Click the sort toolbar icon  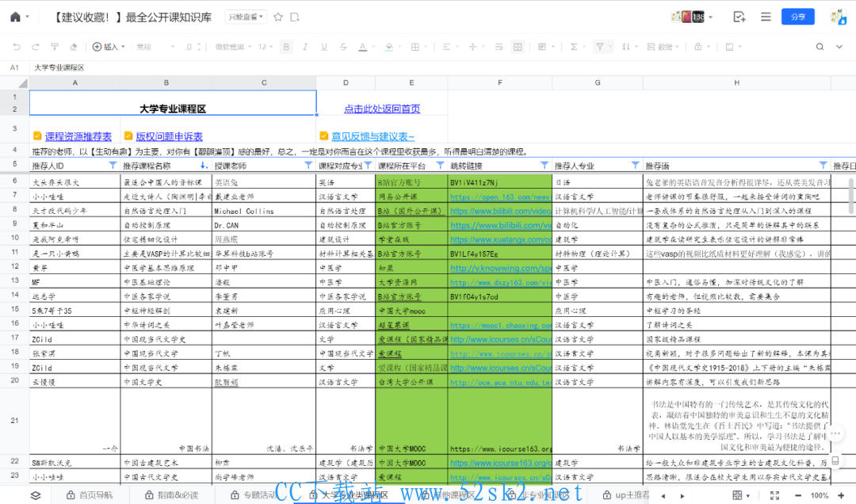(626, 47)
